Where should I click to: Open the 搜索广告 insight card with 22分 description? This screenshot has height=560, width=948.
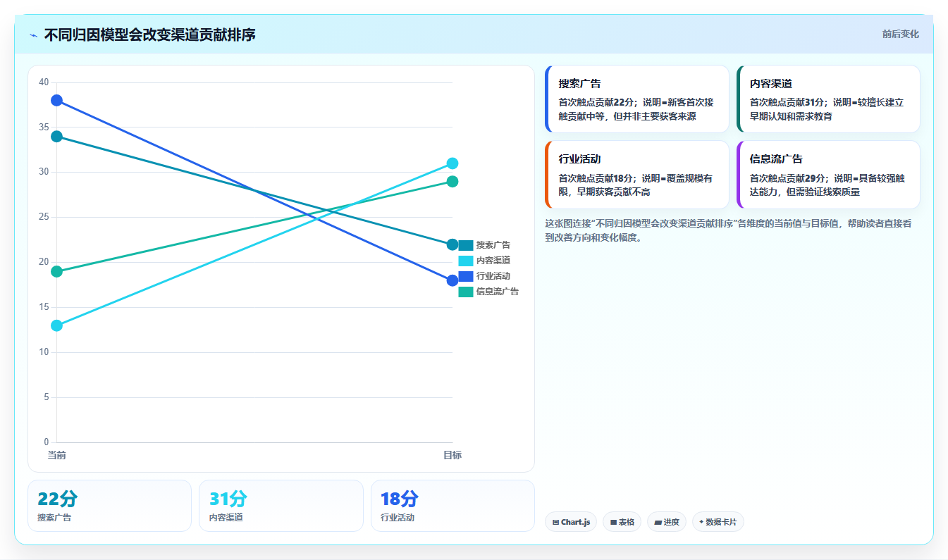tap(637, 99)
